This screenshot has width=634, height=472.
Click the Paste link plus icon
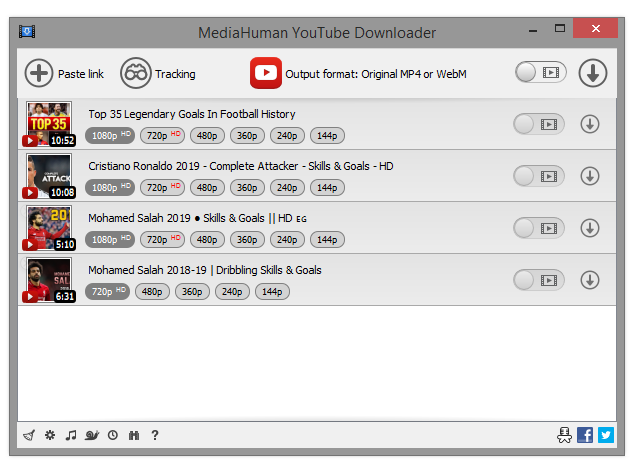pyautogui.click(x=39, y=73)
